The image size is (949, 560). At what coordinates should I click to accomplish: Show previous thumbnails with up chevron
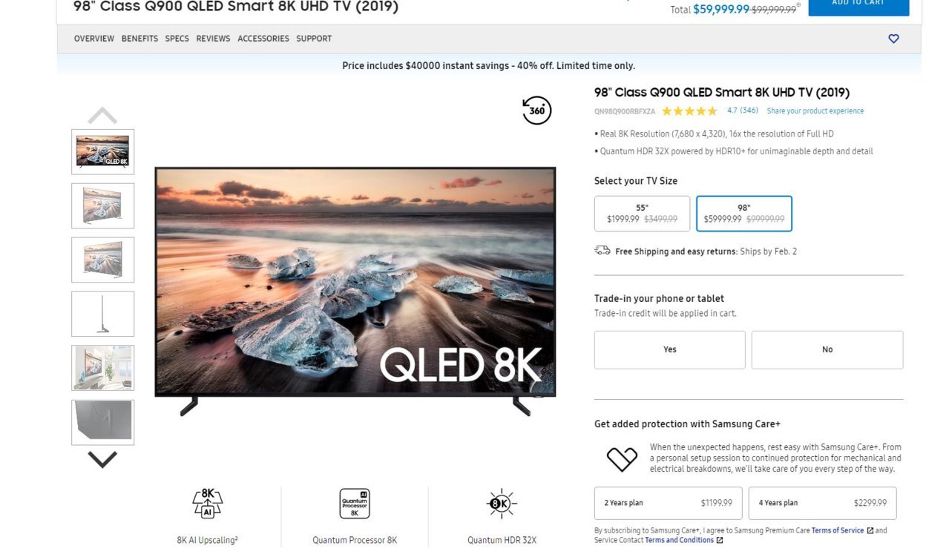(x=102, y=116)
